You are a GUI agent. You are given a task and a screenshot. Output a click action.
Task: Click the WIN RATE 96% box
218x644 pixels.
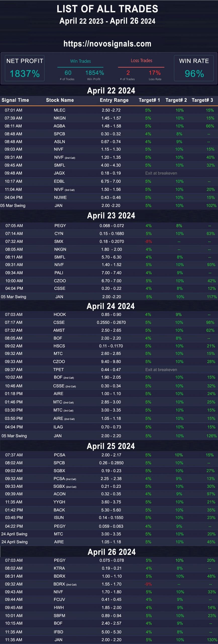point(194,68)
